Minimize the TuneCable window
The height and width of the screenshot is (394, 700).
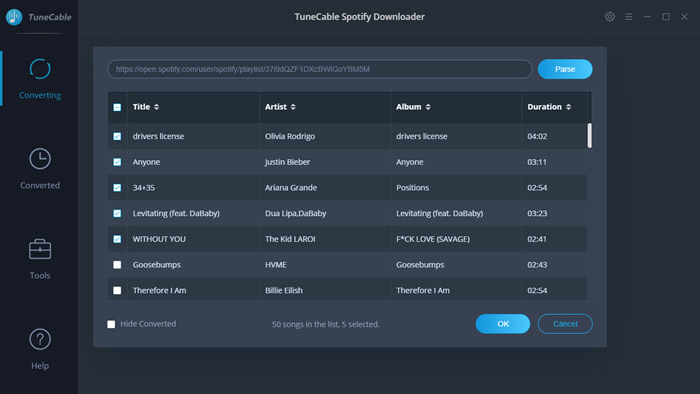click(x=647, y=17)
